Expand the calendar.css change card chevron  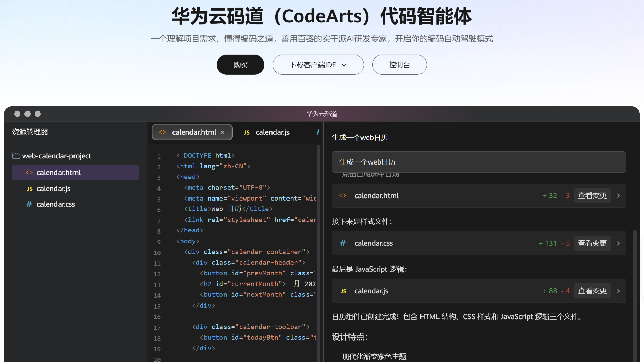click(618, 243)
